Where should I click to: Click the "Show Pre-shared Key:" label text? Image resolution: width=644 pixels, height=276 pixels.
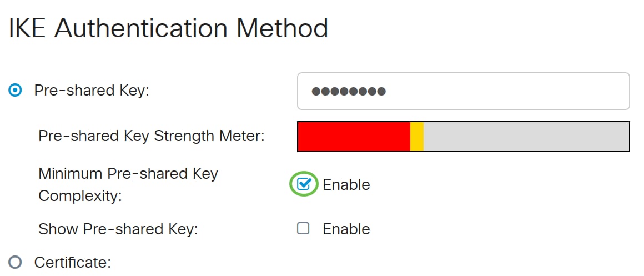click(118, 229)
